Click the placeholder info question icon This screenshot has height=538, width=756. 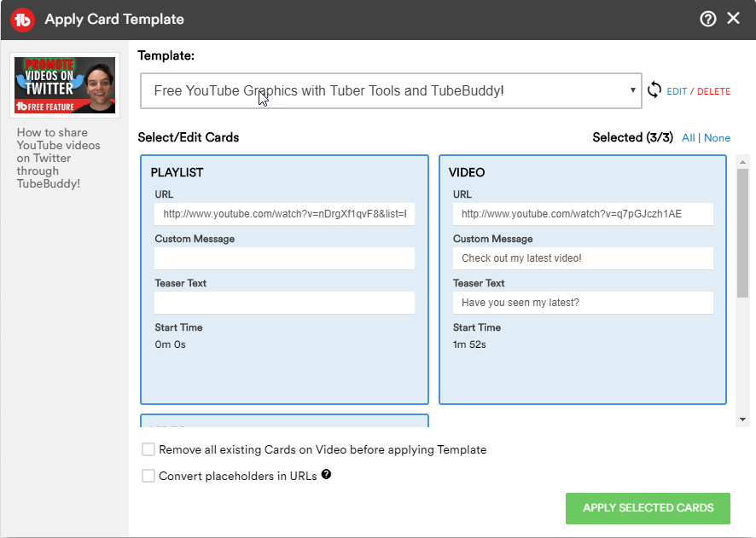coord(327,474)
